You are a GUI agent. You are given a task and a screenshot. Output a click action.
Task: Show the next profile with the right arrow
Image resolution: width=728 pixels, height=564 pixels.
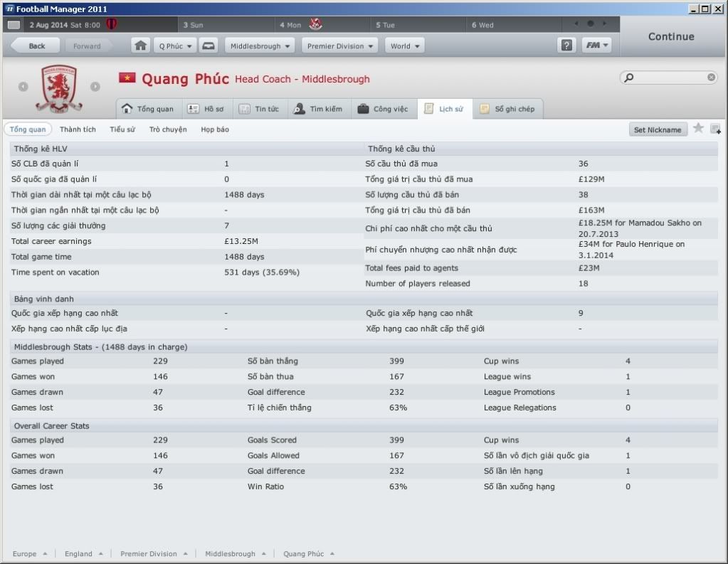(x=95, y=86)
